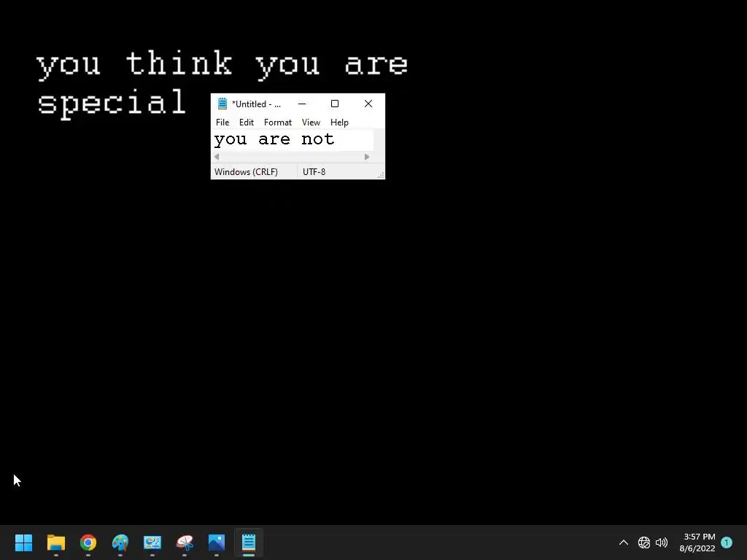
Task: Open the View menu in Notepad
Action: coord(311,122)
